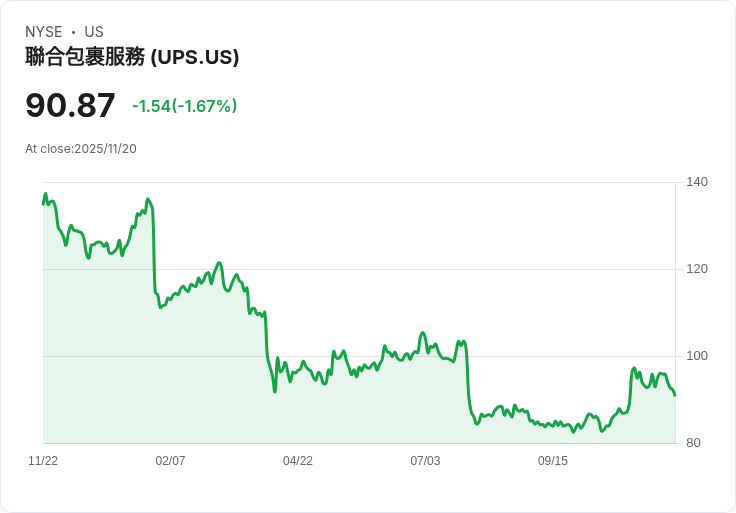Click the current price 90.87
The height and width of the screenshot is (513, 736).
[x=70, y=105]
